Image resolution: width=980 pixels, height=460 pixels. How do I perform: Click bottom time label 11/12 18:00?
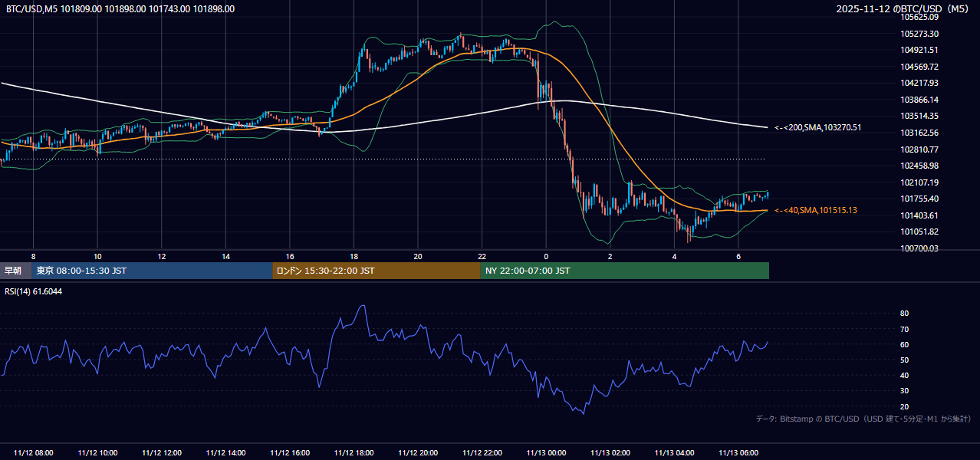354,453
